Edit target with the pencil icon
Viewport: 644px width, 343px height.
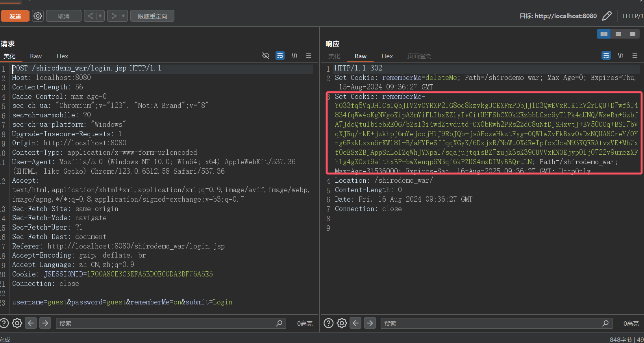pyautogui.click(x=607, y=16)
